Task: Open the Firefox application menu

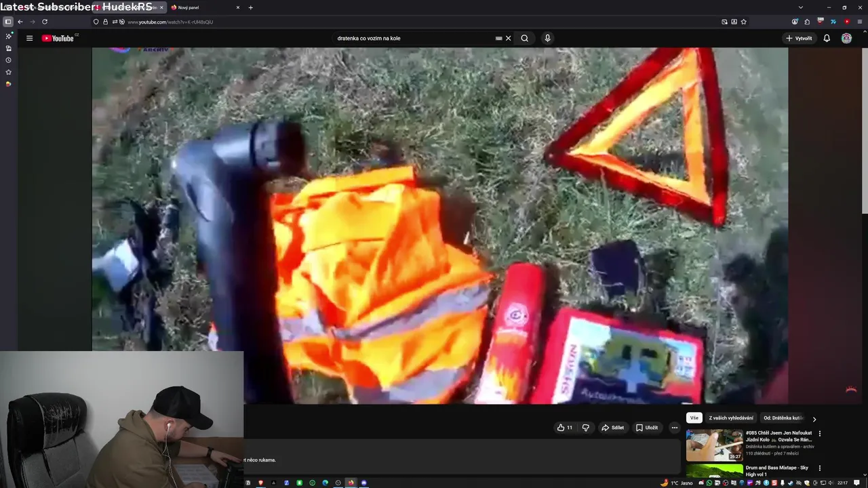Action: tap(860, 22)
